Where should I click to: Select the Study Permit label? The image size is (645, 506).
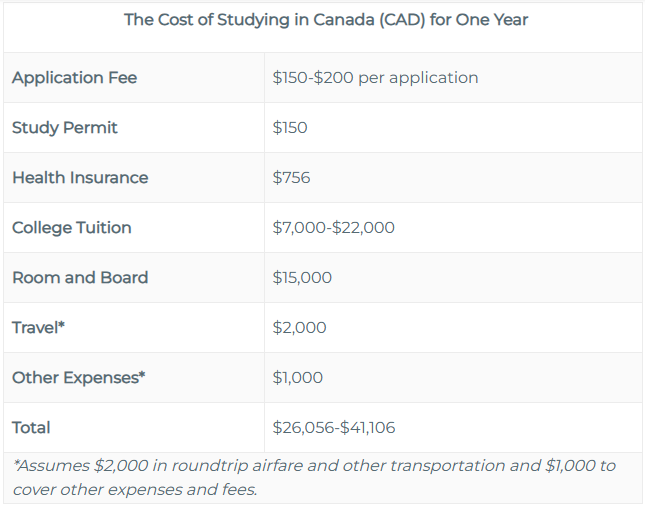coord(65,128)
